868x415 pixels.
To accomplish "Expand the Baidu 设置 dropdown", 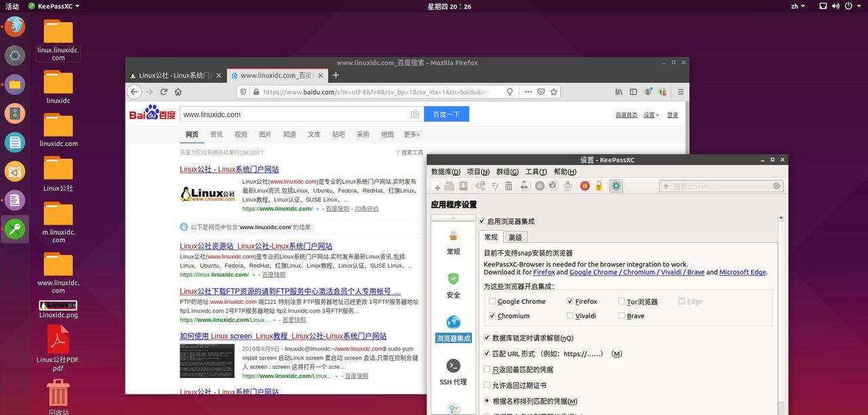I will point(651,115).
